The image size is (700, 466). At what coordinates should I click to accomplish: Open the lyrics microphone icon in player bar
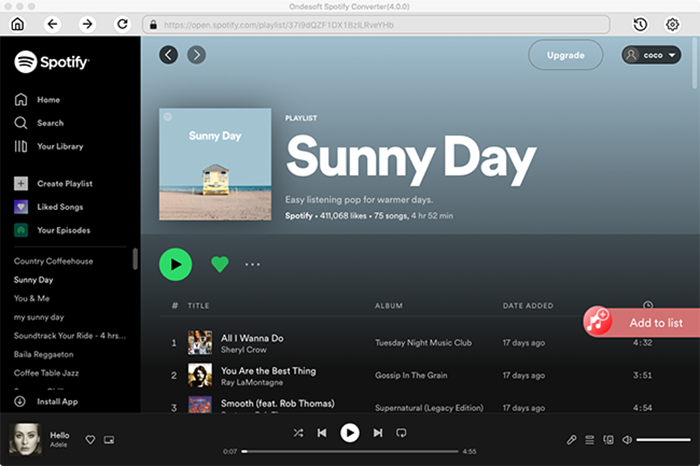click(x=572, y=439)
